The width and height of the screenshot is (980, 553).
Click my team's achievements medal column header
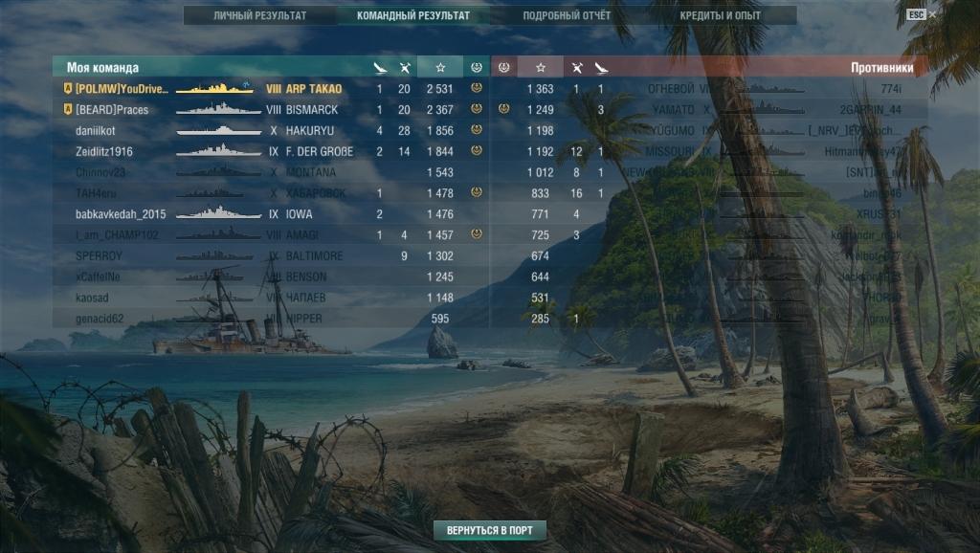(477, 67)
